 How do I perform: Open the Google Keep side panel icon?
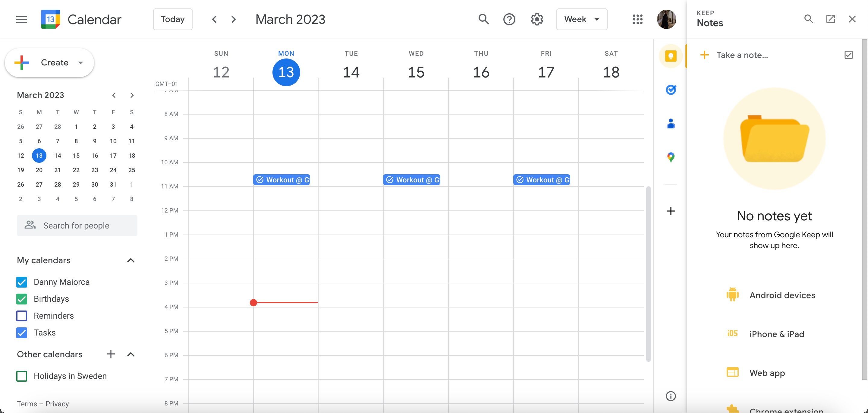point(671,56)
